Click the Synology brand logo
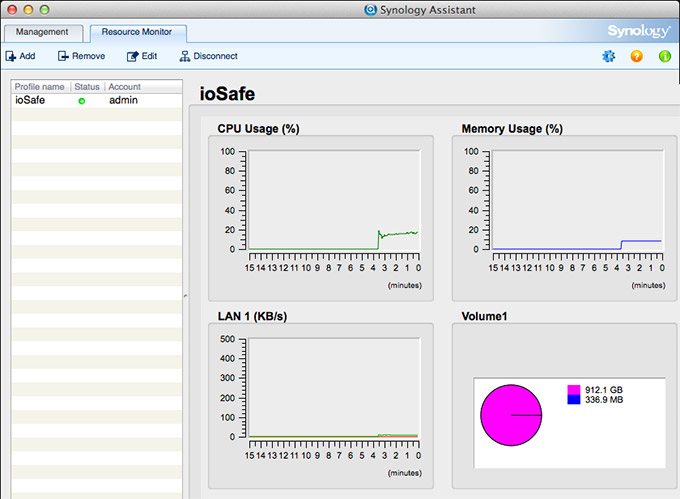 pyautogui.click(x=639, y=31)
